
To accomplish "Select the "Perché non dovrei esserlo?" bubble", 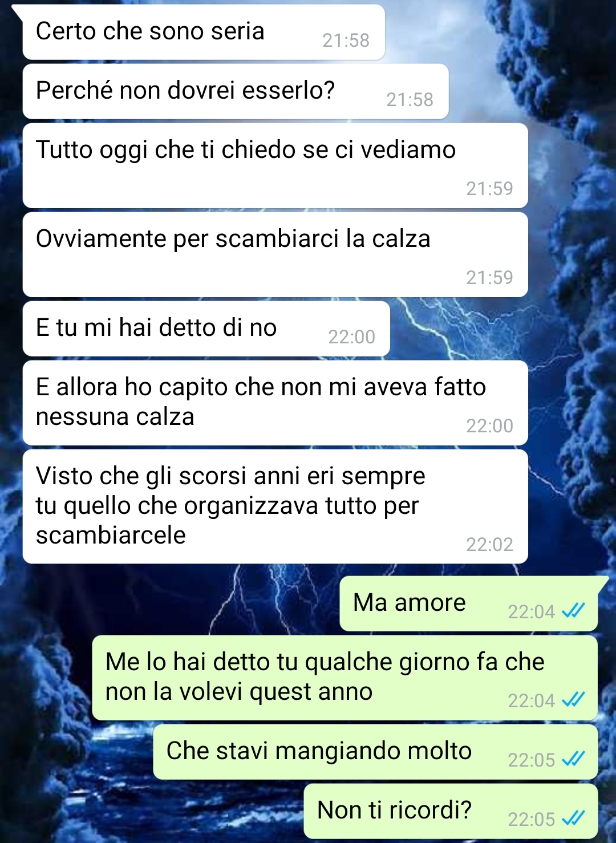I will tap(236, 91).
